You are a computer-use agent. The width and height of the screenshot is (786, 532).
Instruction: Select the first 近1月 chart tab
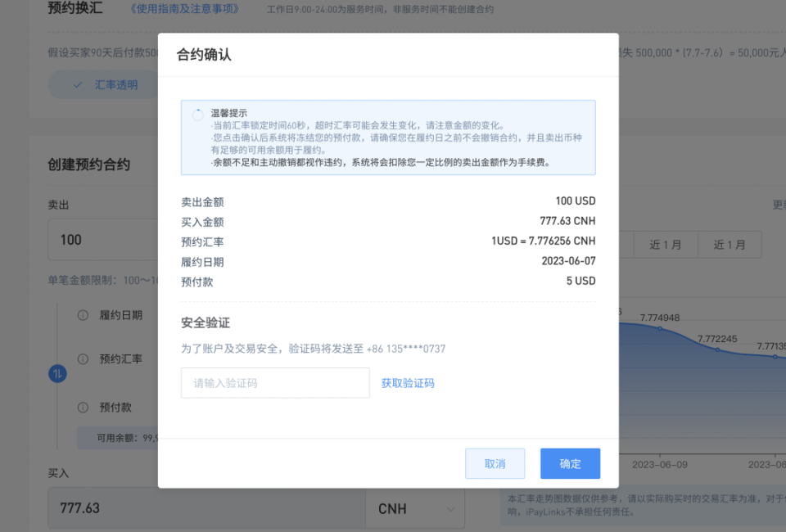coord(665,245)
